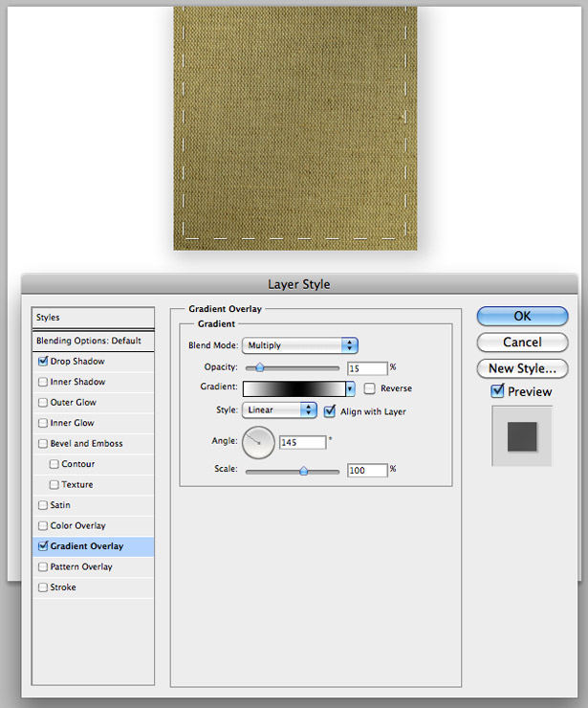Select the Bevel and Emboss row label
The image size is (588, 708).
(87, 444)
